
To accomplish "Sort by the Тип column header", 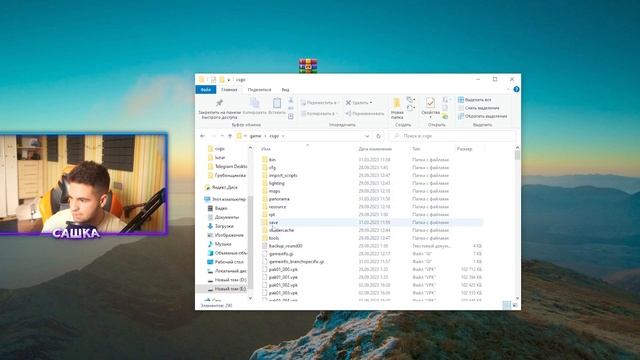I will tap(416, 149).
